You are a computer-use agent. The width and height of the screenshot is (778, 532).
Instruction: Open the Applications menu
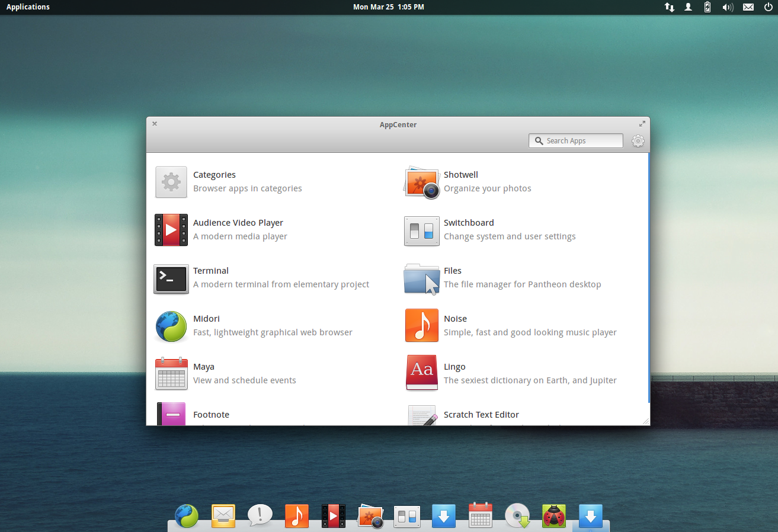[27, 7]
